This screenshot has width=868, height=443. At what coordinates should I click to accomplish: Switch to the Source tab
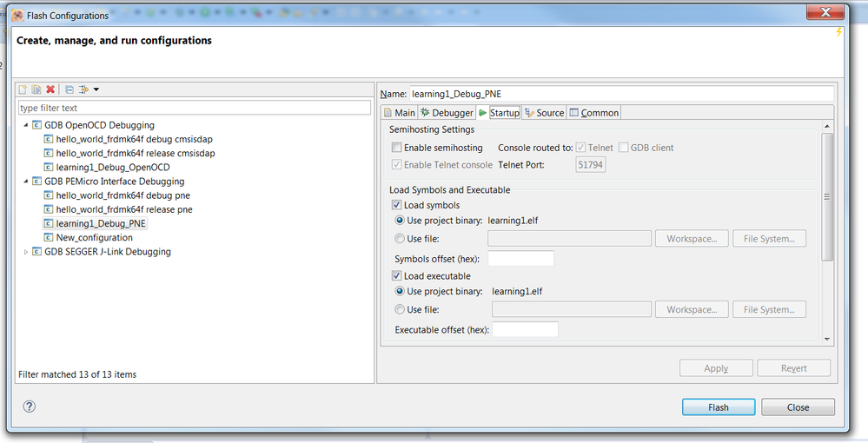point(544,112)
